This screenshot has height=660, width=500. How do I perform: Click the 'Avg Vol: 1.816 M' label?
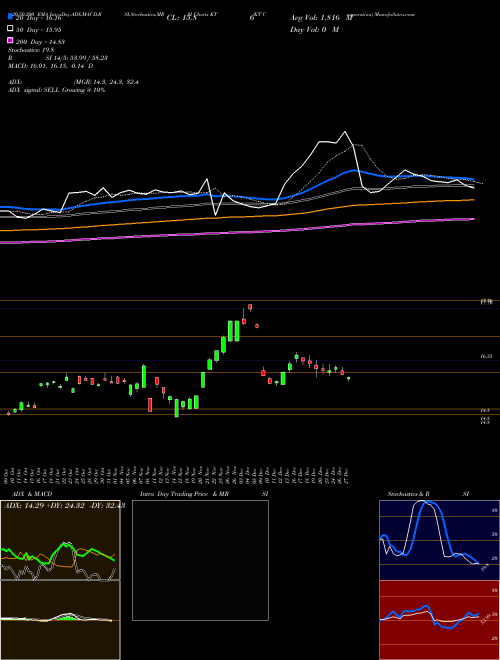click(x=322, y=18)
